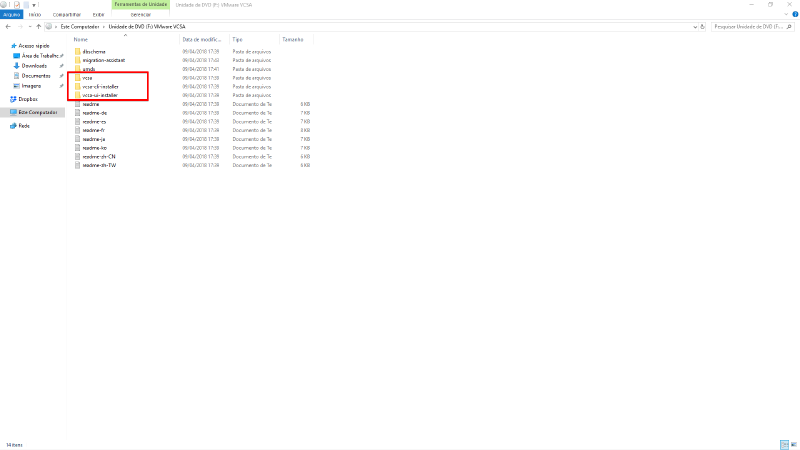Open the vcsa-ui-installer folder
The image size is (800, 450).
pyautogui.click(x=100, y=95)
